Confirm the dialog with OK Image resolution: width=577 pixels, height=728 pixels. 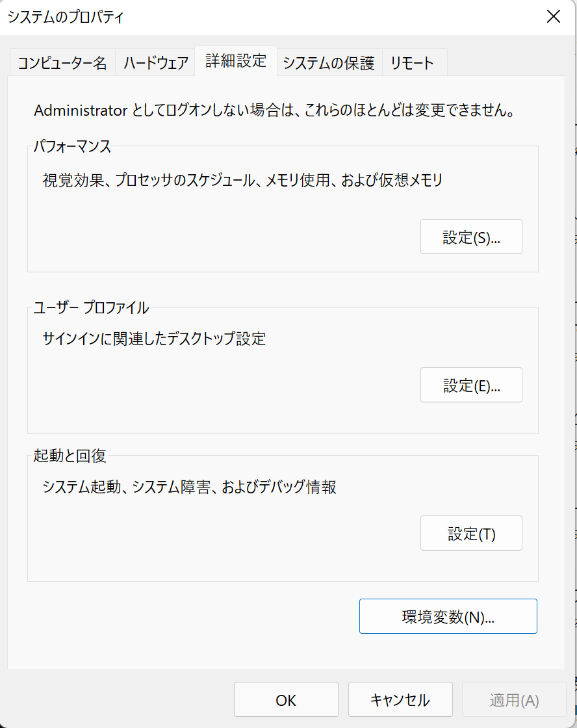(286, 699)
